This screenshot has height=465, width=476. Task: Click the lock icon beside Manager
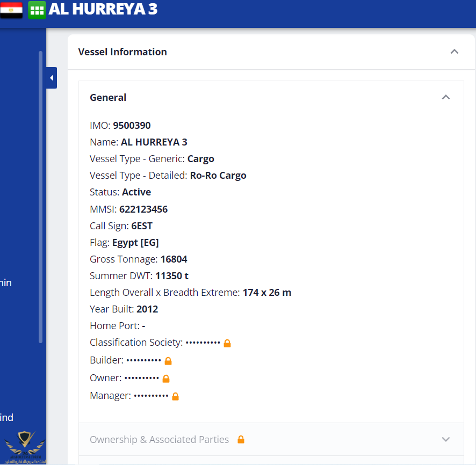pyautogui.click(x=175, y=396)
